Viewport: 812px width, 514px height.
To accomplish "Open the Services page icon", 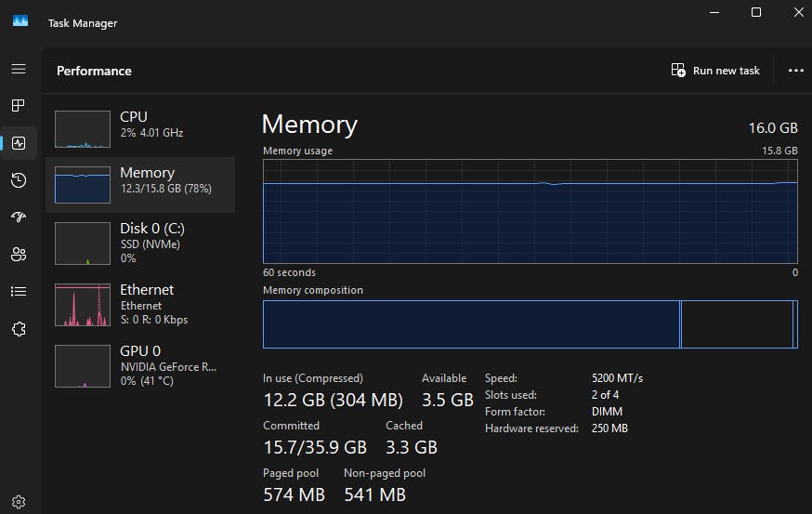I will (x=19, y=329).
